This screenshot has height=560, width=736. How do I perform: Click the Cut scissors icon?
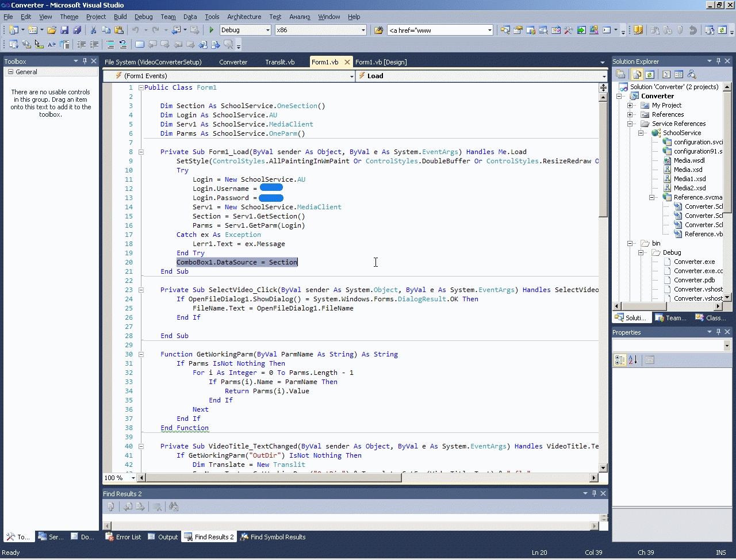tap(93, 30)
